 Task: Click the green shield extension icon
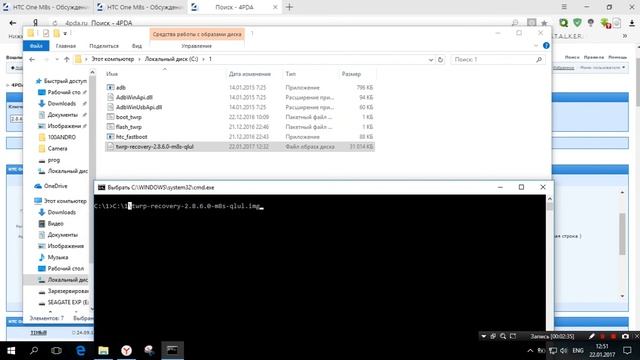[x=577, y=23]
